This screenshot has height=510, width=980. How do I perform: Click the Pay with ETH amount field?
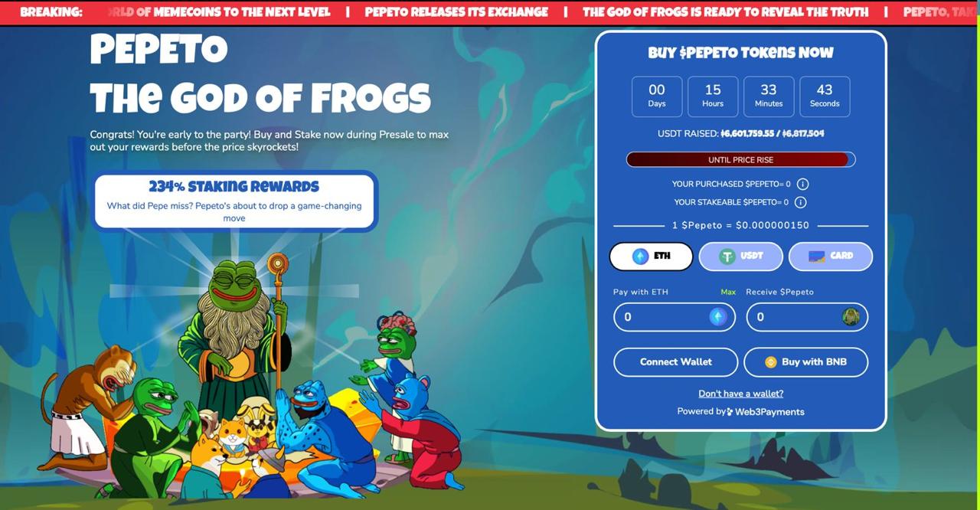675,317
